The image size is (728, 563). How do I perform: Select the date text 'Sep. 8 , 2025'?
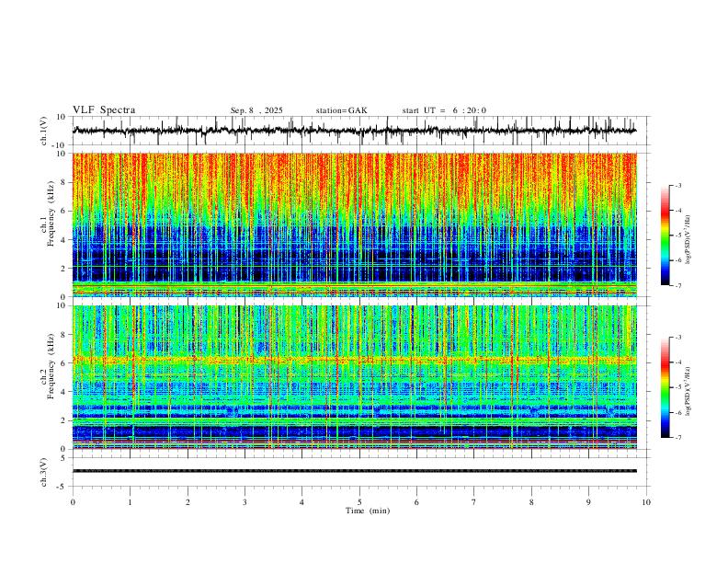(256, 110)
